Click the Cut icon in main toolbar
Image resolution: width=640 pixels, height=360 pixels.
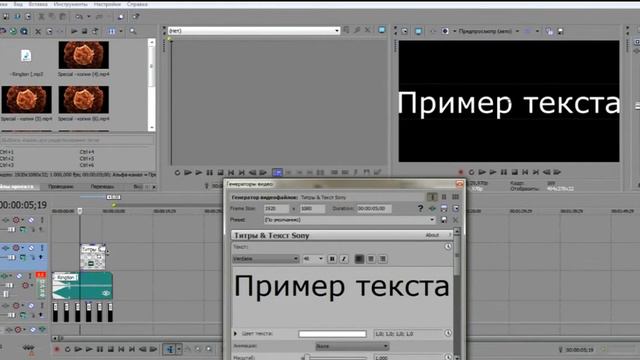pos(41,17)
